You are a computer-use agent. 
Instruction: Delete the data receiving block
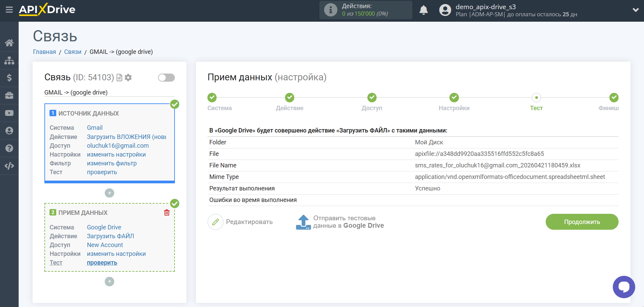pyautogui.click(x=167, y=212)
